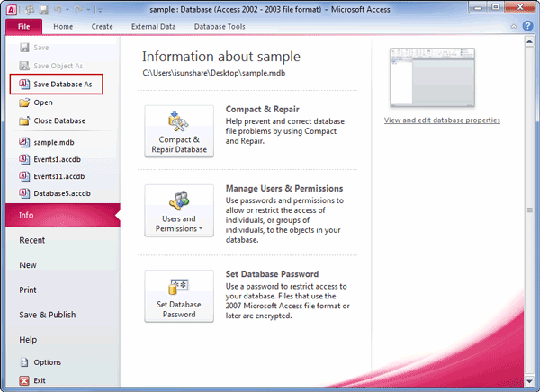The image size is (540, 392).
Task: Open recent file Events11.accdb
Action: [x=58, y=176]
